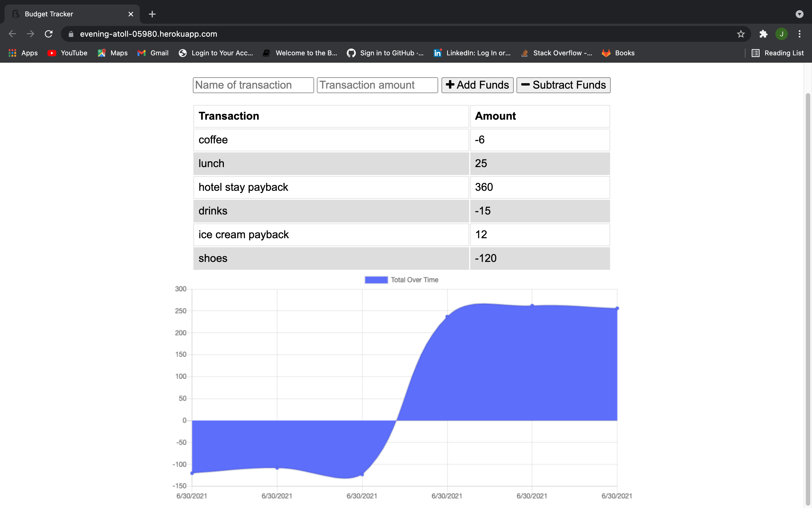Open the Maps bookmark

coord(112,53)
